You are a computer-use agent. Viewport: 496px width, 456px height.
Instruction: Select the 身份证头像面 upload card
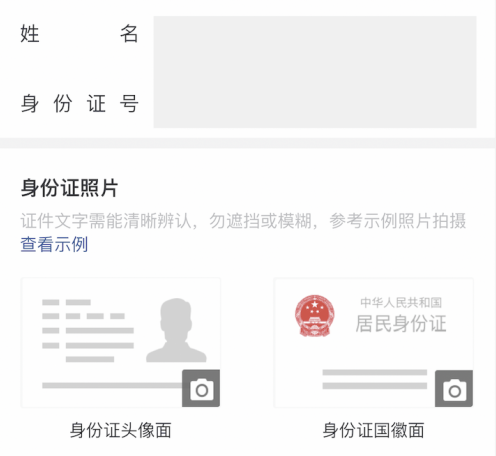tap(121, 342)
